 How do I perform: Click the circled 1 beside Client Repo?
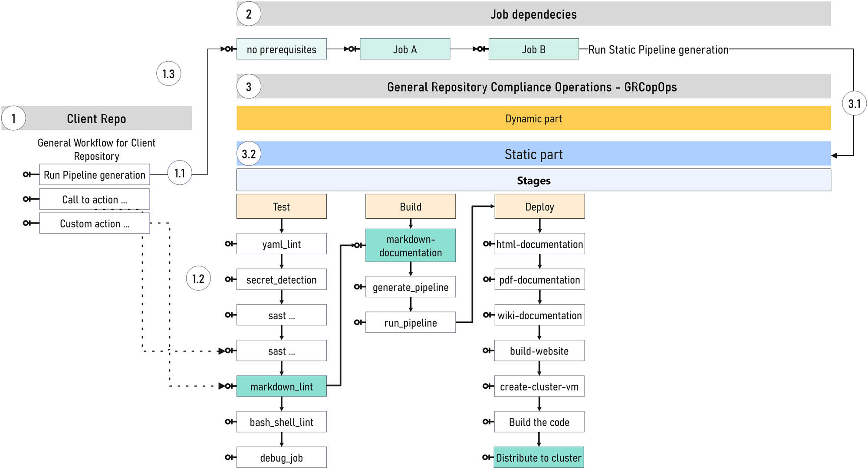point(13,118)
